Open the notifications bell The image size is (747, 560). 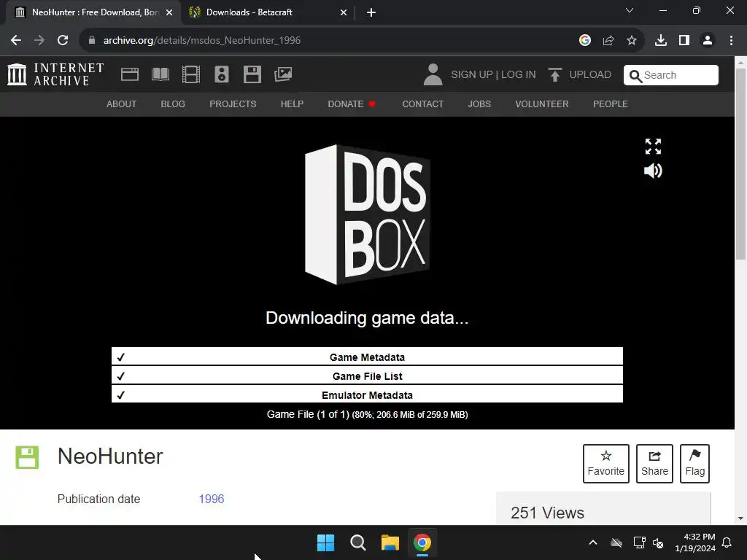click(727, 542)
